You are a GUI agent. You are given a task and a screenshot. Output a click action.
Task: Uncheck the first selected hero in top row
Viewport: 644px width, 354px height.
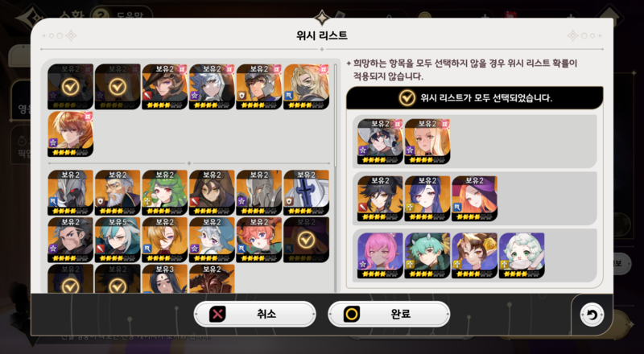coord(70,87)
